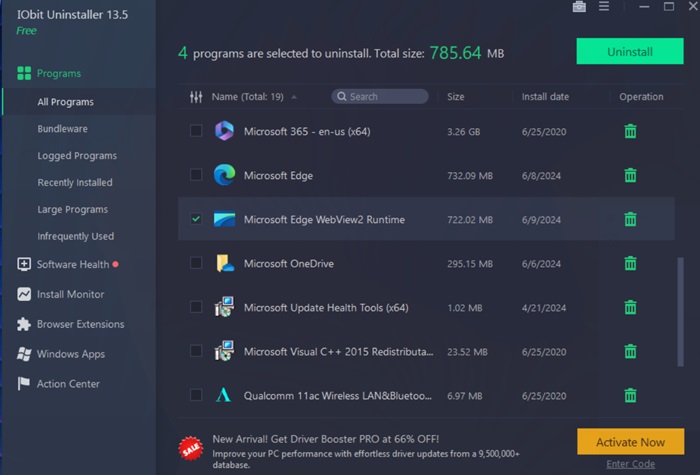The height and width of the screenshot is (475, 700).
Task: Click trash icon for Microsoft OneDrive
Action: coord(630,263)
